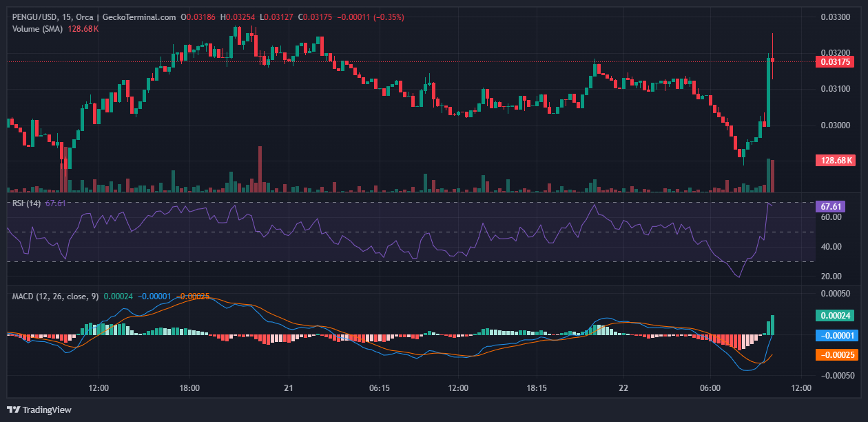The image size is (868, 422).
Task: Click the red 128.68K volume axis tag
Action: pyautogui.click(x=834, y=161)
